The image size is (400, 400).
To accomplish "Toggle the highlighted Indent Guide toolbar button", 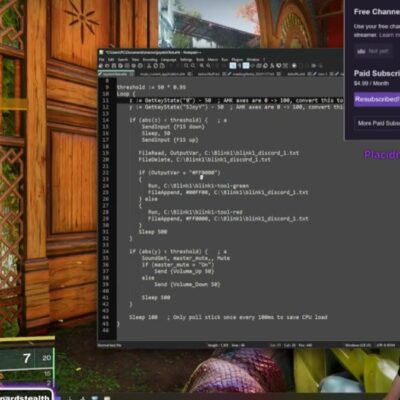I will tap(246, 66).
